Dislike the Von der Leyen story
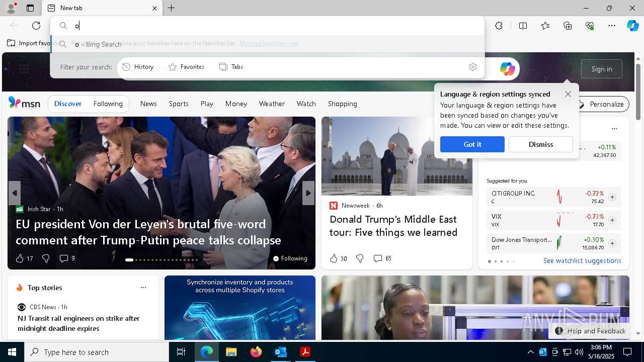 (46, 258)
